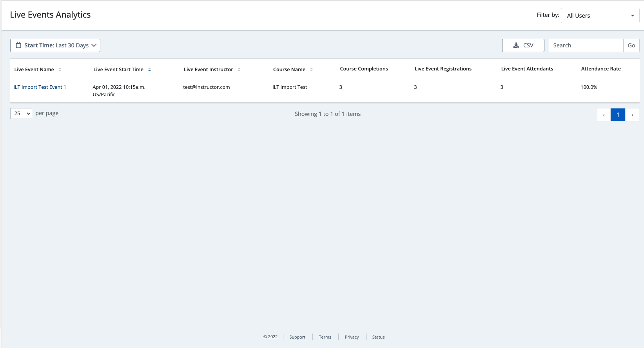
Task: Go to next page with right chevron
Action: coord(632,115)
